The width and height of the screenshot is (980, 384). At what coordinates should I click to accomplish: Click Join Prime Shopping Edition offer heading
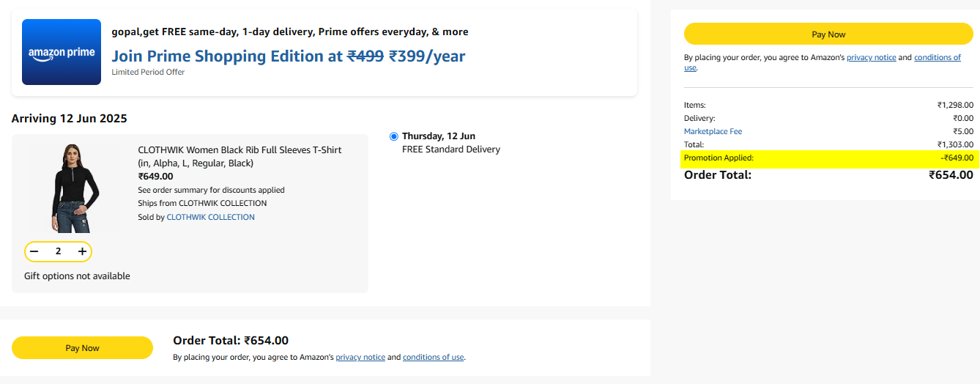289,56
